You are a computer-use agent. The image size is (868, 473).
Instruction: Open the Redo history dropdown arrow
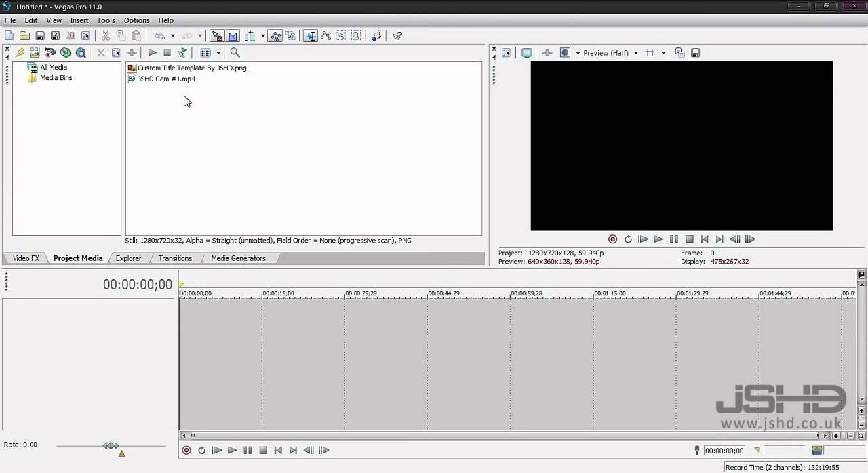(199, 36)
